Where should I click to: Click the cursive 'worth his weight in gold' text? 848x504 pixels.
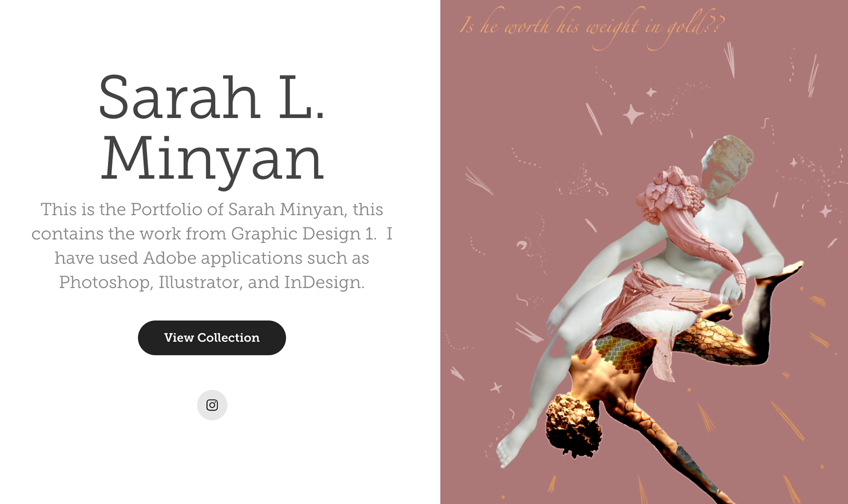click(x=592, y=26)
